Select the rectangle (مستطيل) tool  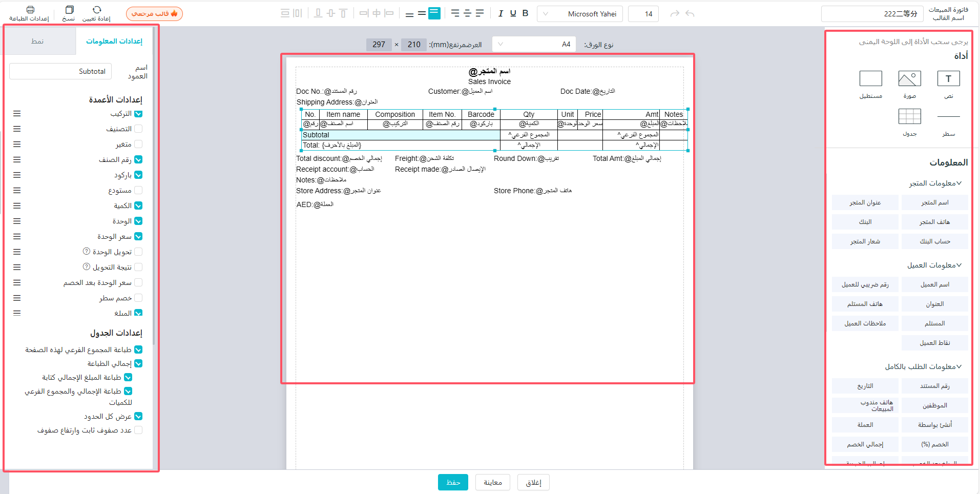(x=870, y=79)
